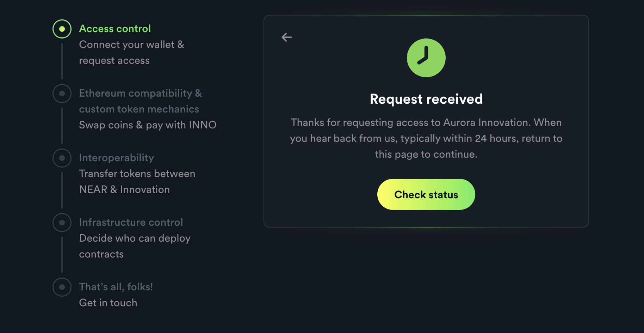Select the Access control step indicator
This screenshot has width=644, height=333.
pyautogui.click(x=62, y=29)
